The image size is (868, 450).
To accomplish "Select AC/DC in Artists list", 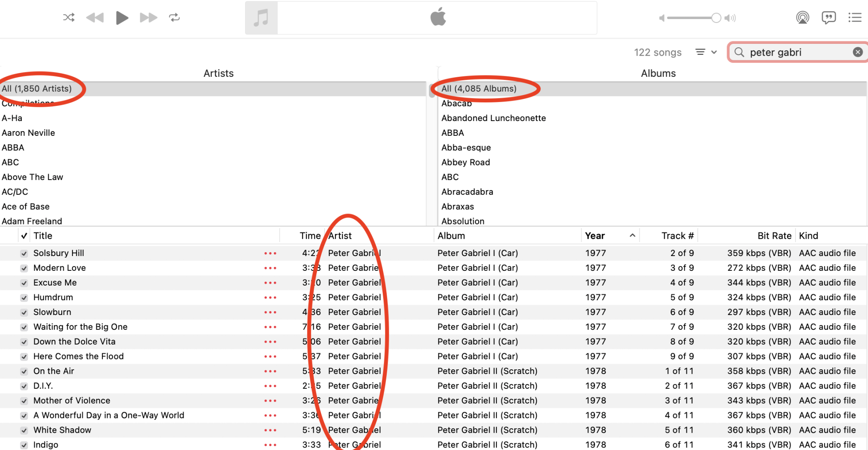I will 213,192.
